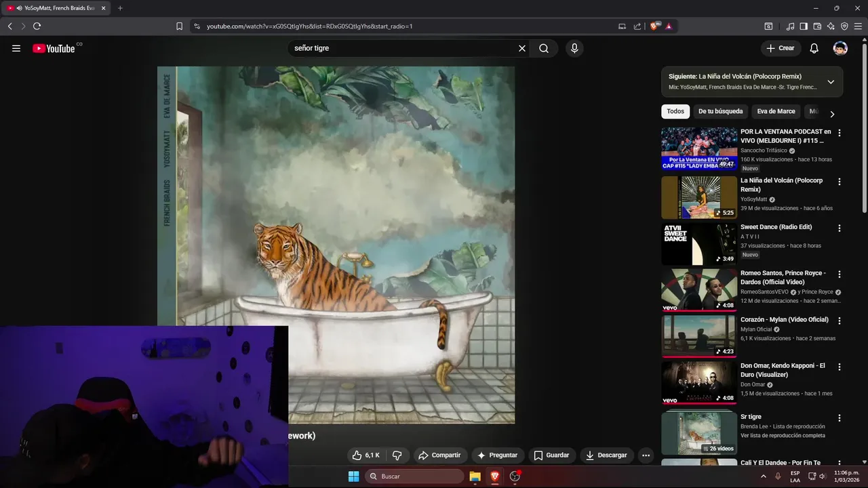This screenshot has height=488, width=868.
Task: Start voice search with the microphone icon
Action: [x=574, y=48]
